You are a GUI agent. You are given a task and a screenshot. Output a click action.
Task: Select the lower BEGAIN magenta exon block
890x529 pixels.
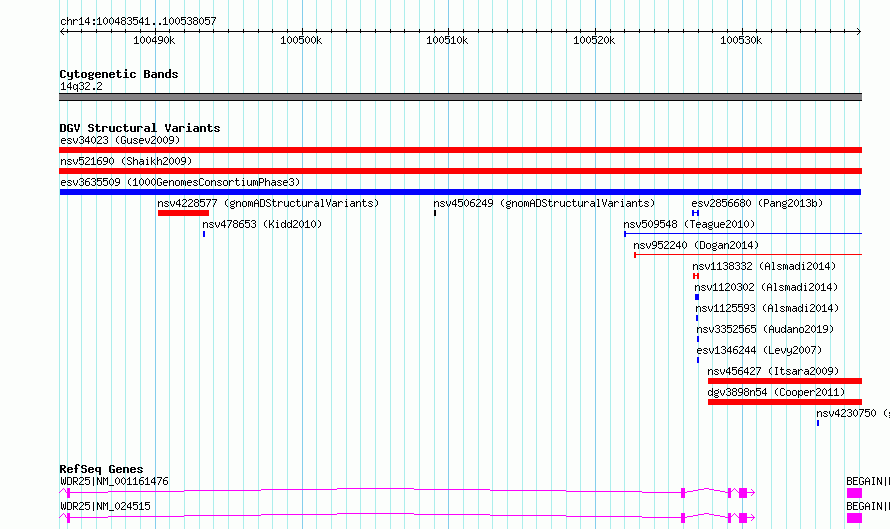pos(854,518)
